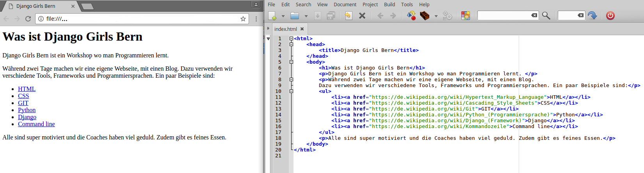644x173 pixels.
Task: Close the current file with X toolbar icon
Action: 362,16
